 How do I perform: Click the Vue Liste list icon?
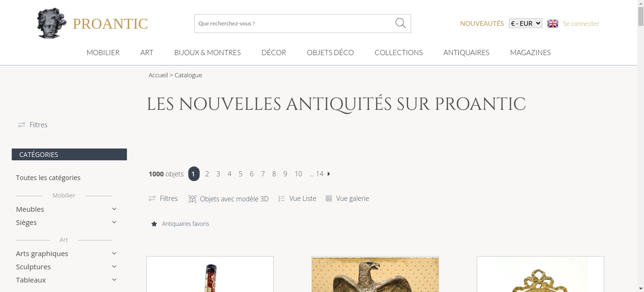coord(281,199)
